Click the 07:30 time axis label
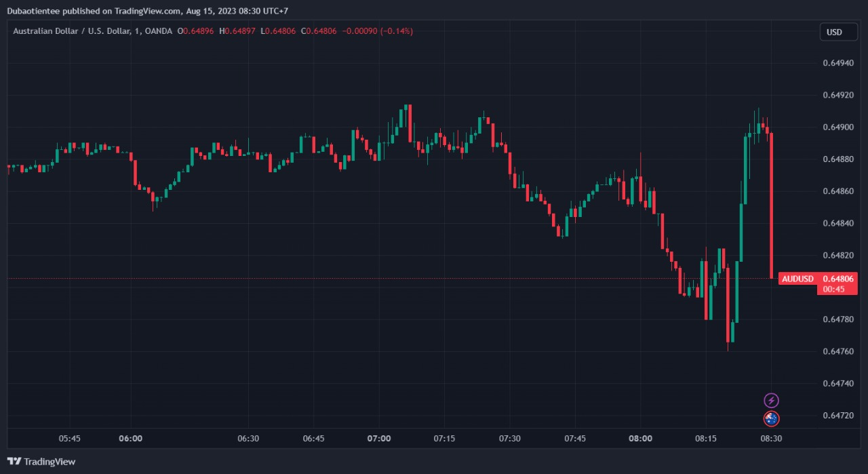Image resolution: width=868 pixels, height=474 pixels. pyautogui.click(x=509, y=439)
